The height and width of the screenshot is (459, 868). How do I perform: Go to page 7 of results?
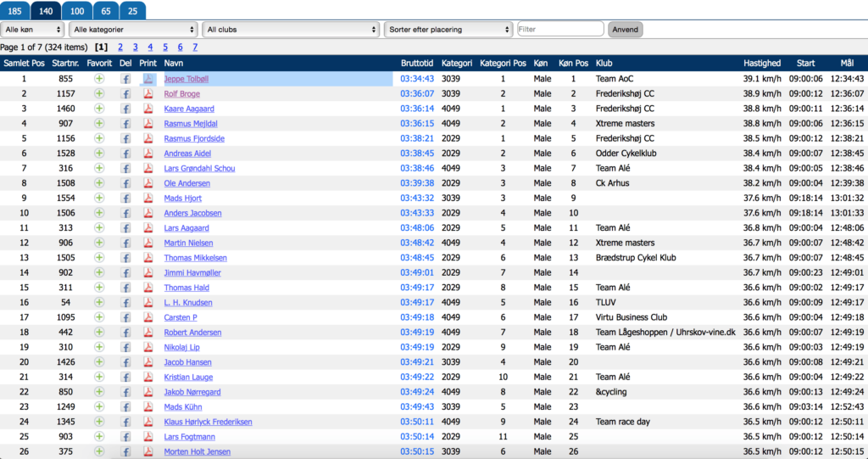(x=195, y=48)
